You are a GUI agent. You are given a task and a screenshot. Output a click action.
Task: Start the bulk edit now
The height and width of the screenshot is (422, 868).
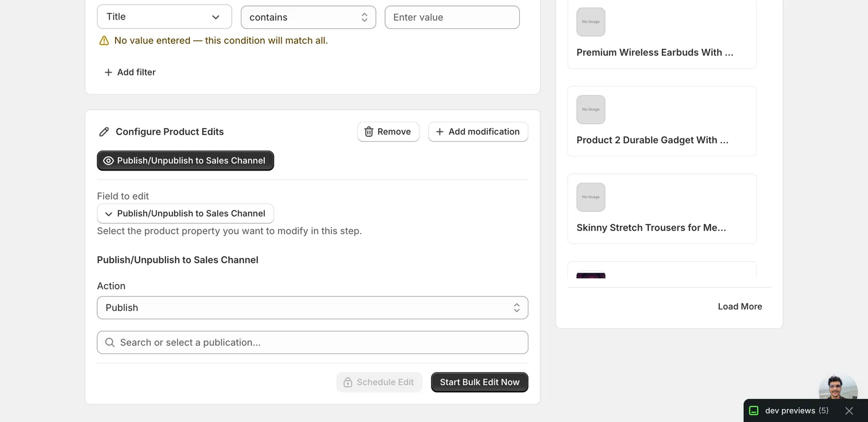[x=480, y=382]
